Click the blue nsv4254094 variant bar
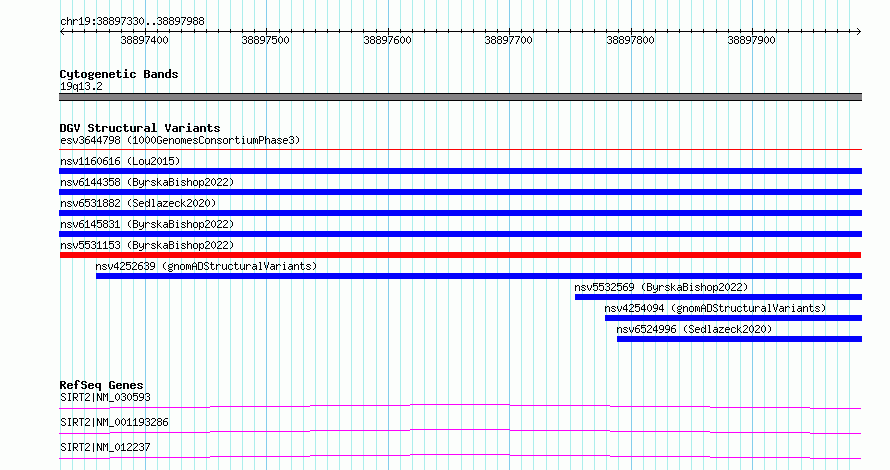890x470 pixels. (x=733, y=318)
